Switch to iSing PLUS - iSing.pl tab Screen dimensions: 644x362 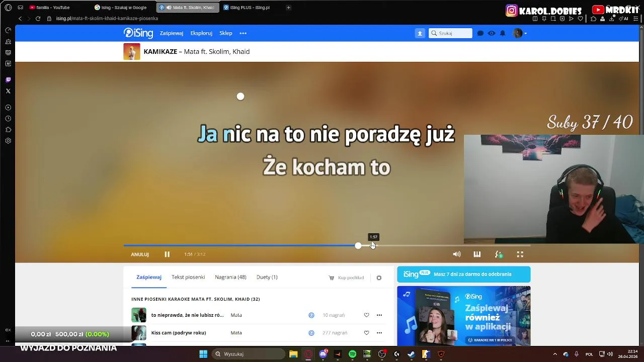250,8
